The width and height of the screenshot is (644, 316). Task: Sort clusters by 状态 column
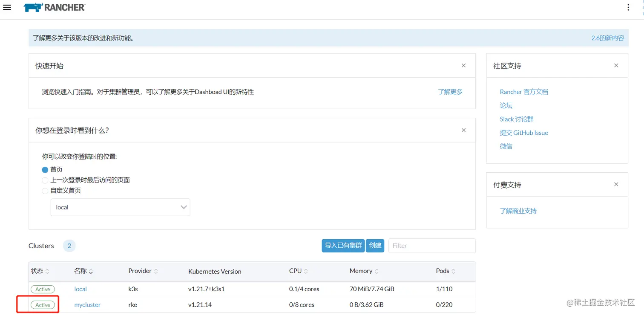coord(40,271)
